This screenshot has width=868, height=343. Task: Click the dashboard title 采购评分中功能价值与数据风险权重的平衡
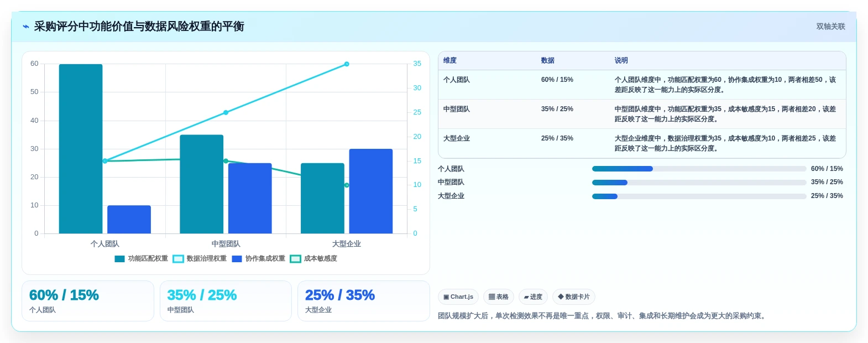click(139, 27)
